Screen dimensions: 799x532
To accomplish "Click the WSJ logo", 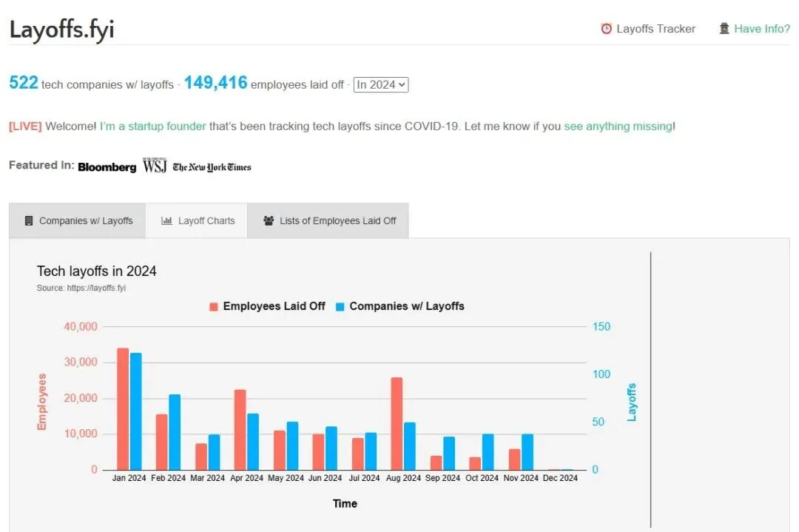I will 155,166.
